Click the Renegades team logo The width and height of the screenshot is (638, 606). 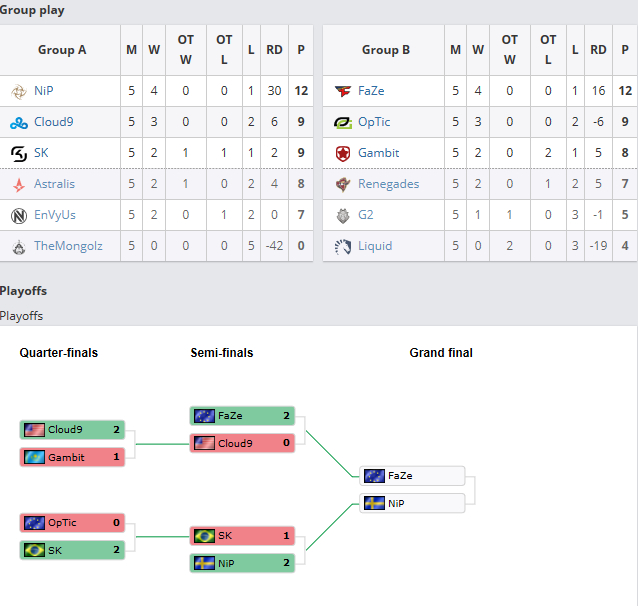pos(343,184)
